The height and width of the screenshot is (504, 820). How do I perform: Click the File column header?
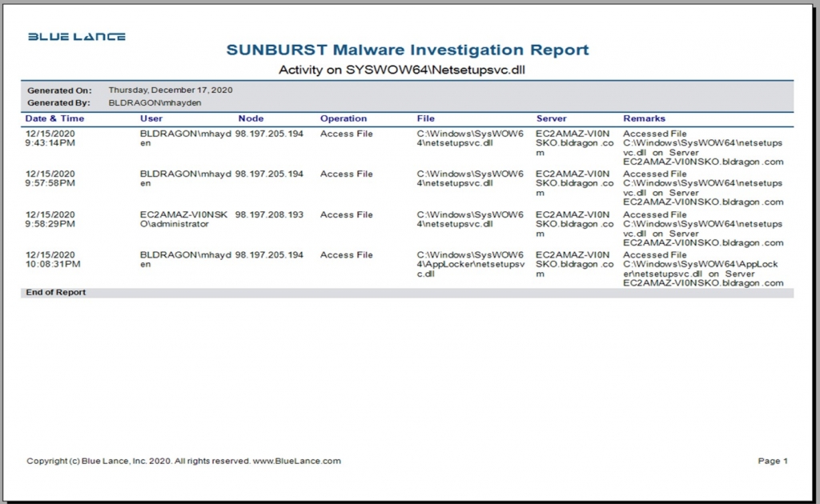426,118
